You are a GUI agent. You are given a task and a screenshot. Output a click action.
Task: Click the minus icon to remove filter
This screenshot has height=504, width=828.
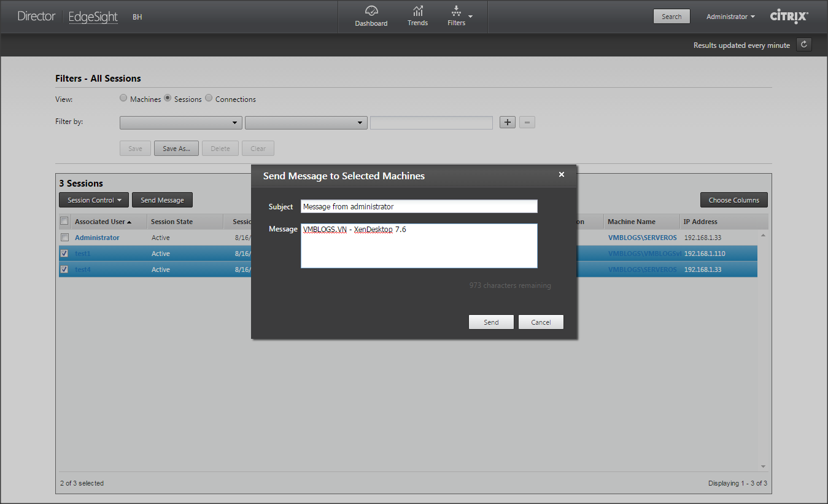[x=527, y=122]
